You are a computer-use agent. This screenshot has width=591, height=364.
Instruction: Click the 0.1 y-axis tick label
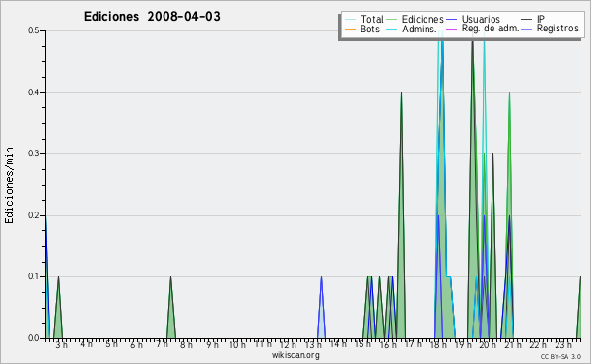coord(33,276)
